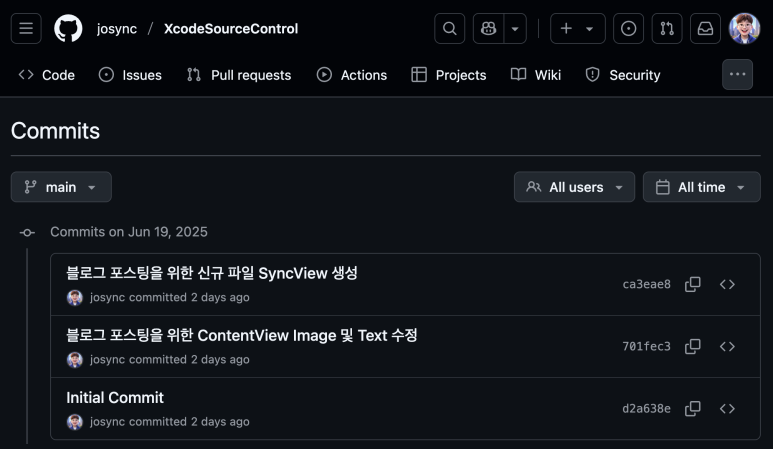Click josync author name under Initial Commit
773x449 pixels.
coord(107,422)
